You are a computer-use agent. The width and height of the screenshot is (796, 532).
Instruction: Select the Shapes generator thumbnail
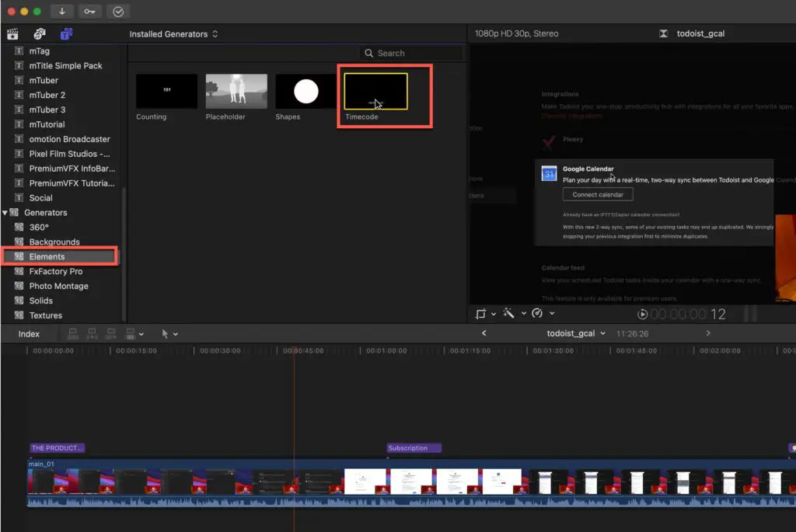pyautogui.click(x=305, y=92)
